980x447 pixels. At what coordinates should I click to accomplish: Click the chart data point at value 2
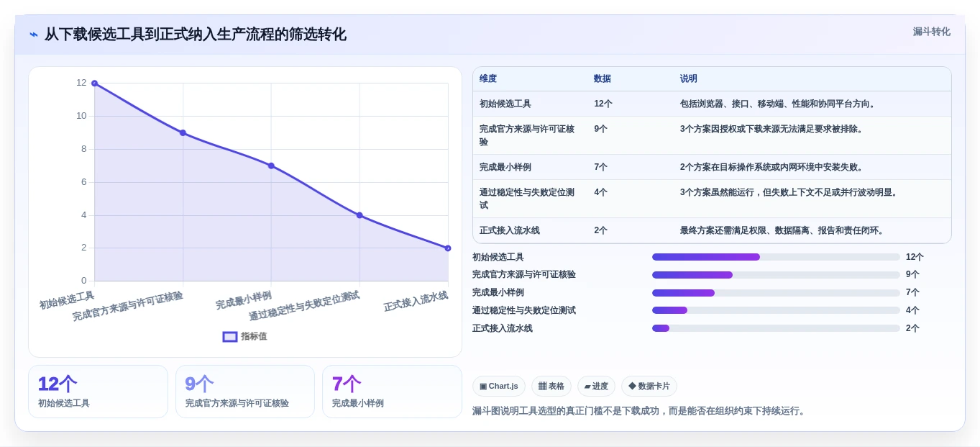[448, 248]
